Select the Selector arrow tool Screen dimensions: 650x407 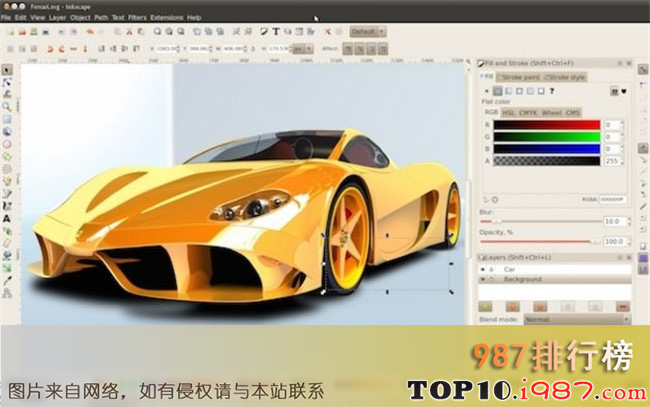click(x=7, y=70)
